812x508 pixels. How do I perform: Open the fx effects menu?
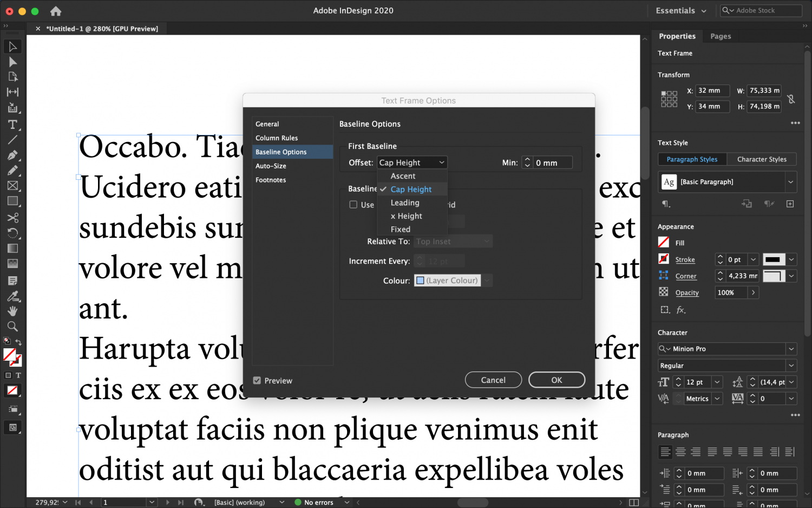(681, 310)
